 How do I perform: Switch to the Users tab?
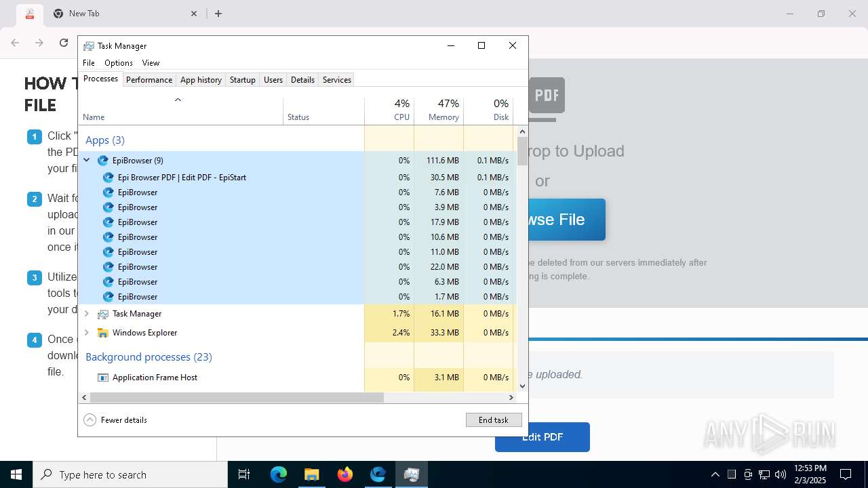coord(273,80)
